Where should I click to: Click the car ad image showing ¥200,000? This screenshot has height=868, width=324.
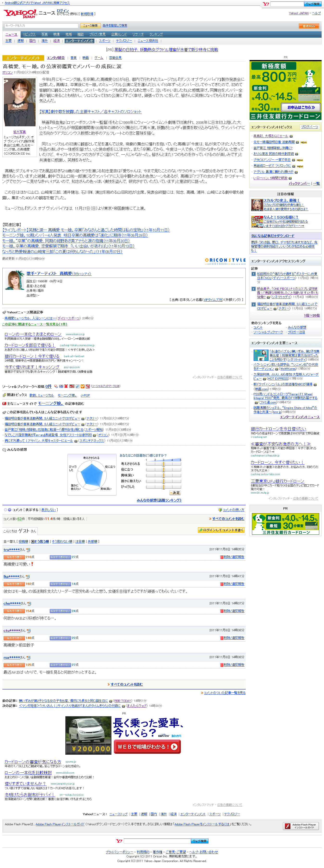point(88,735)
